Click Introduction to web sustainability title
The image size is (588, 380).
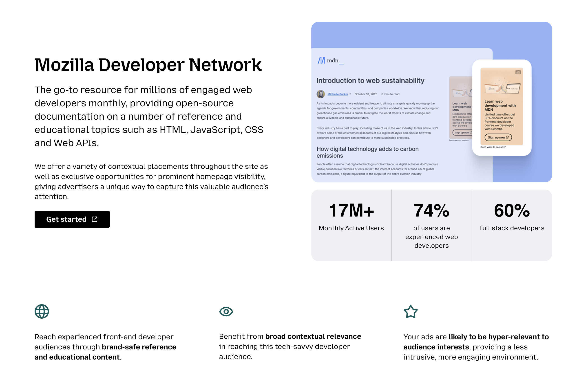[370, 80]
